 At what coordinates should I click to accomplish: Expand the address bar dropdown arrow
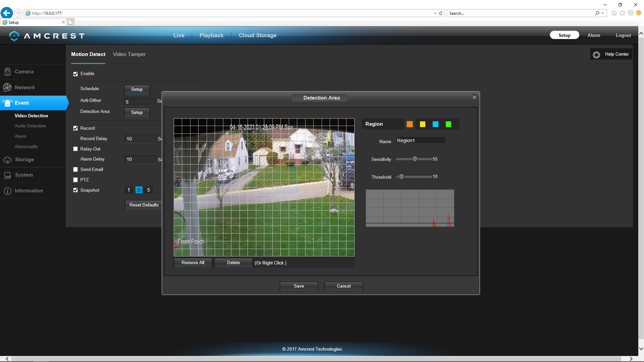[435, 13]
